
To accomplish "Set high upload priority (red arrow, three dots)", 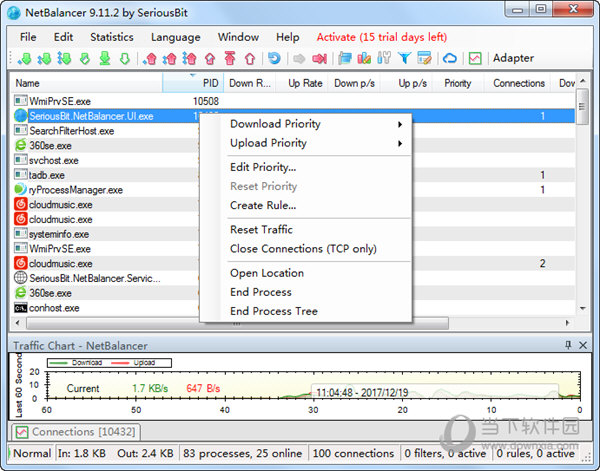I will (189, 59).
